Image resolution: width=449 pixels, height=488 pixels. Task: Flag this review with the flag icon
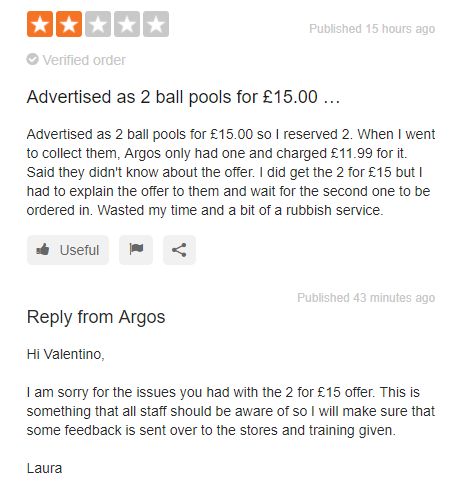click(x=136, y=250)
